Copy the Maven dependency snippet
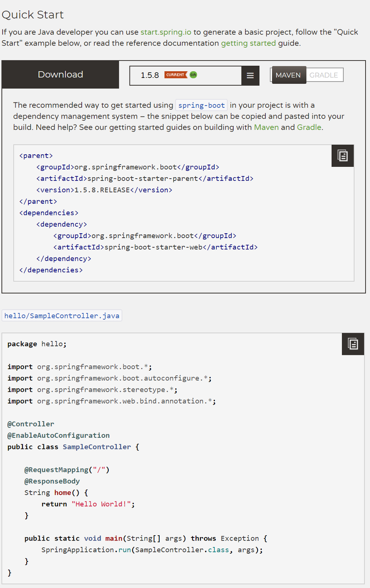 click(x=343, y=156)
